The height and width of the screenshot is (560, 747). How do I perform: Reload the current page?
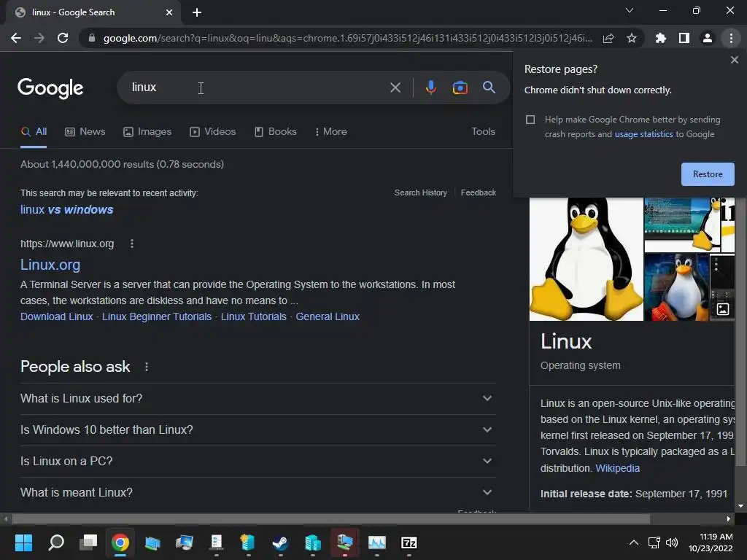[x=63, y=38]
